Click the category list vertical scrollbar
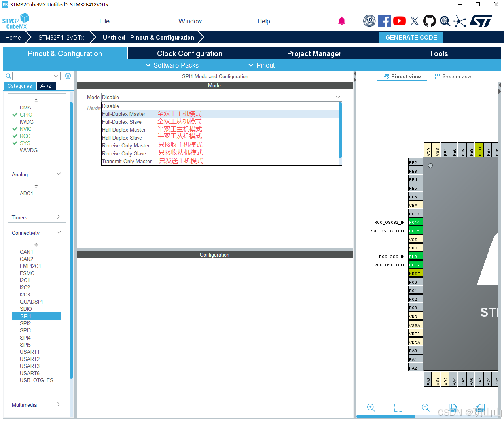The image size is (504, 421). pos(71,240)
